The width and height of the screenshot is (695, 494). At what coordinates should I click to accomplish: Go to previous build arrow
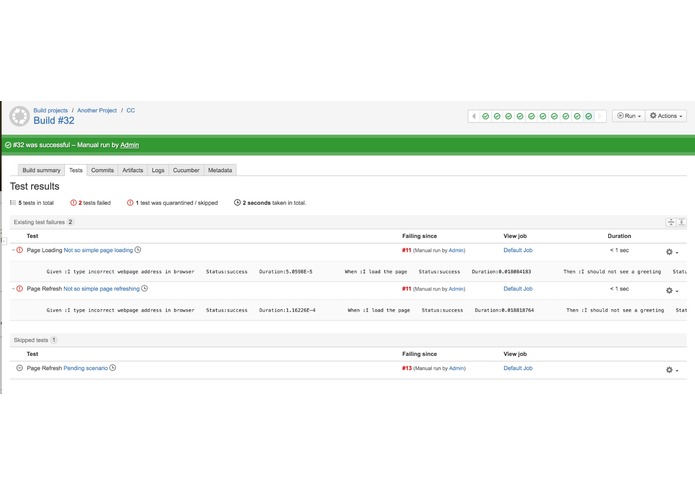click(x=474, y=116)
